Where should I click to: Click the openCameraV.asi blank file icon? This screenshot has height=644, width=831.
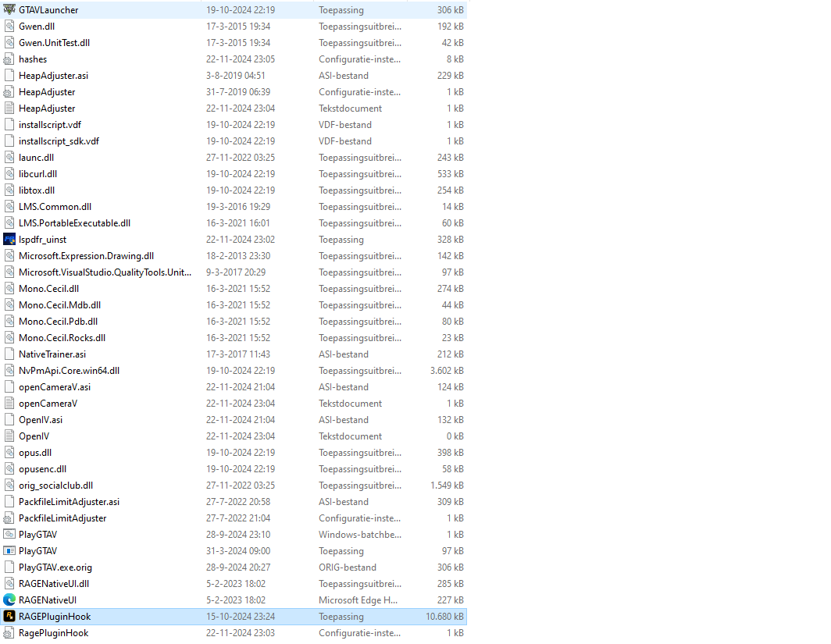point(9,386)
